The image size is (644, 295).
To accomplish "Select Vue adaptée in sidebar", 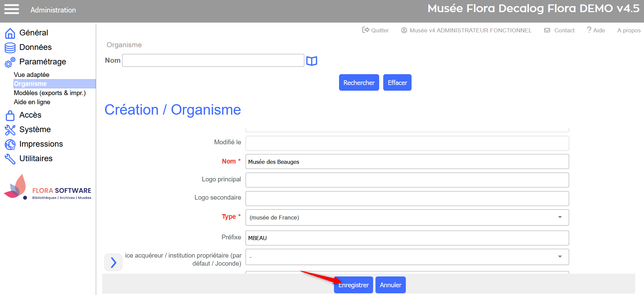I will click(x=31, y=75).
